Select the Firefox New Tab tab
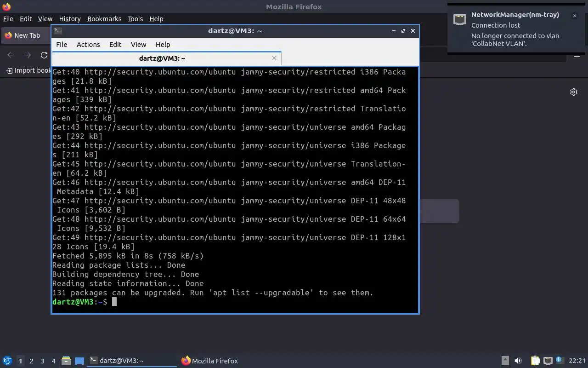 point(27,35)
